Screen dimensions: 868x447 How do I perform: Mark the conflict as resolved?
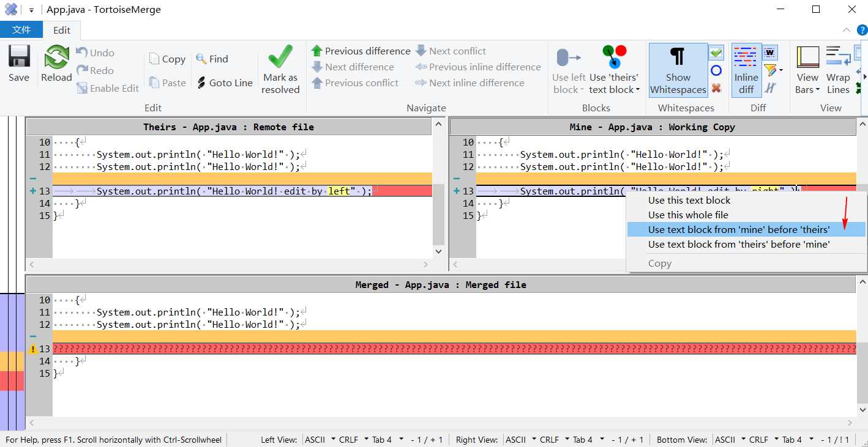[280, 70]
